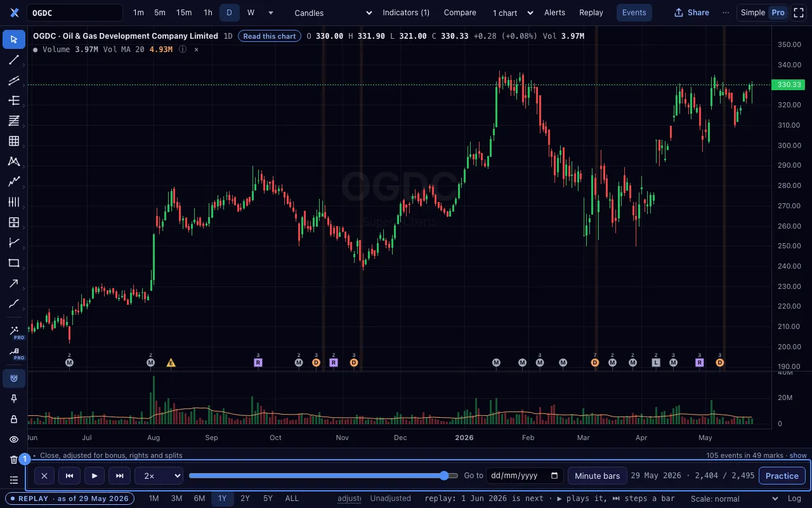Open the object list icon
The width and height of the screenshot is (812, 508).
(x=14, y=480)
